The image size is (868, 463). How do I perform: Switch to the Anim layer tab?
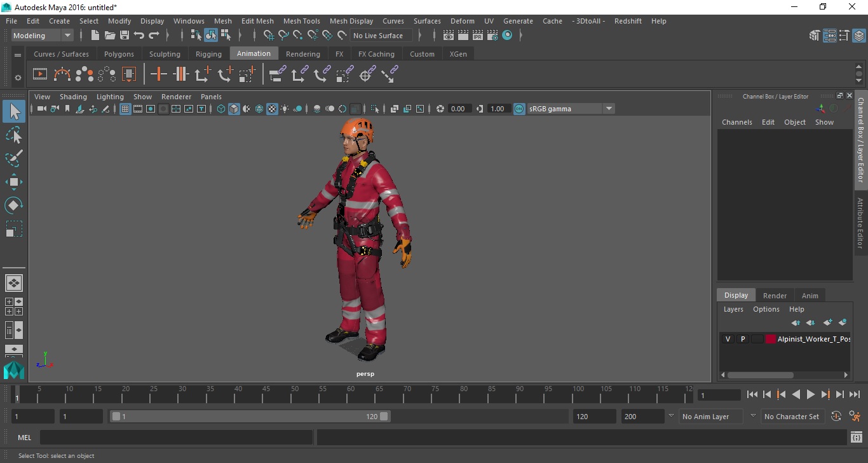point(810,295)
